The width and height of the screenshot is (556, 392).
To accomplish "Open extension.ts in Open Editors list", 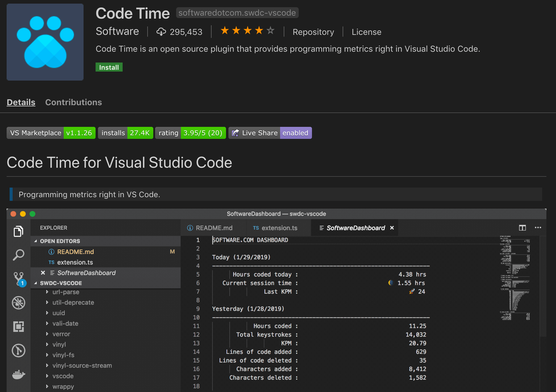I will [105, 262].
